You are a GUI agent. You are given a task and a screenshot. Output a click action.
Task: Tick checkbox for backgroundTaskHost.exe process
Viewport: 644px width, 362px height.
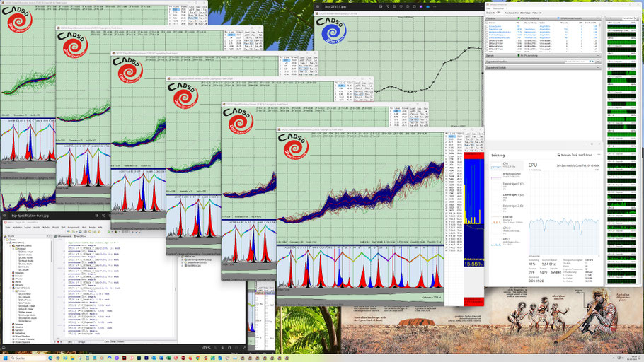point(487,32)
